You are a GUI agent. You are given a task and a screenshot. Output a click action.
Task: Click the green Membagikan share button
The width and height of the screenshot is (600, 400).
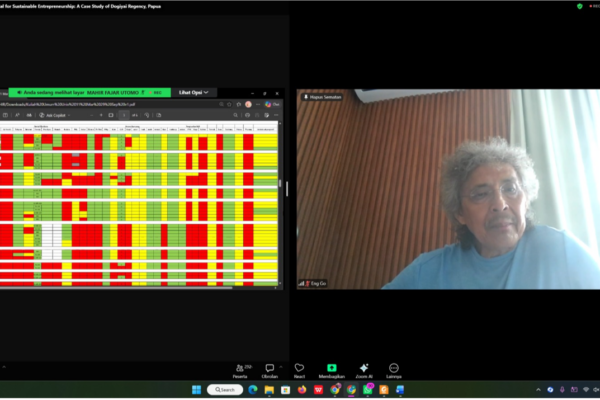point(332,371)
